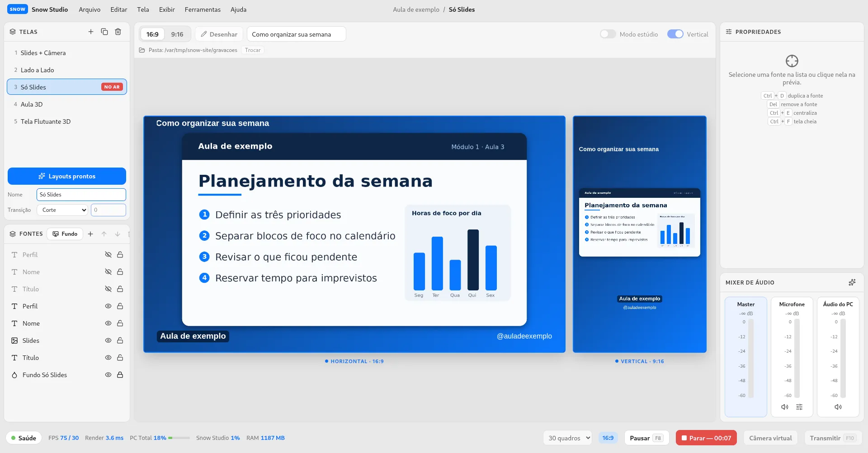
Task: Move the fonte up with arrow icon
Action: (104, 234)
